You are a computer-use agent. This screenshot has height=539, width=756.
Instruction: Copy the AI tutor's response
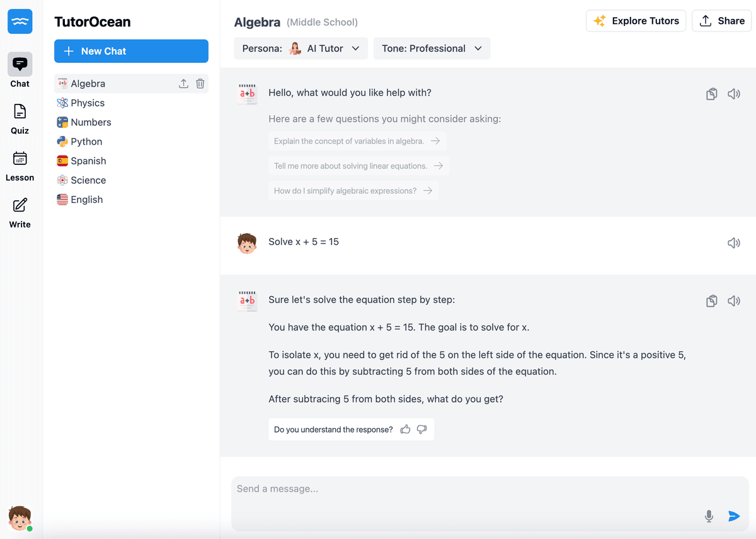[711, 300]
